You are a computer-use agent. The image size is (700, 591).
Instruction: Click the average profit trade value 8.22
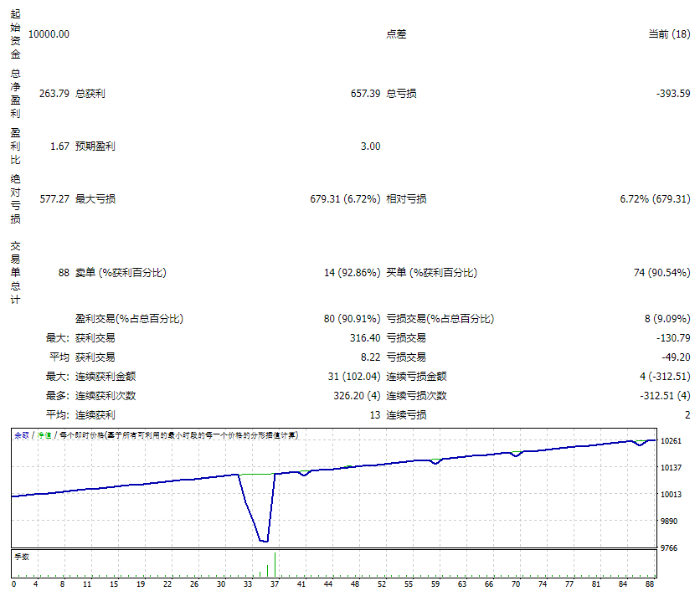pos(371,357)
